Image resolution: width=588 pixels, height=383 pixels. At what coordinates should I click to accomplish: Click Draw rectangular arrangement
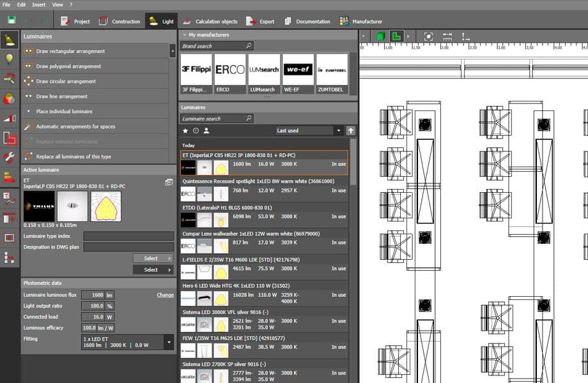point(70,51)
